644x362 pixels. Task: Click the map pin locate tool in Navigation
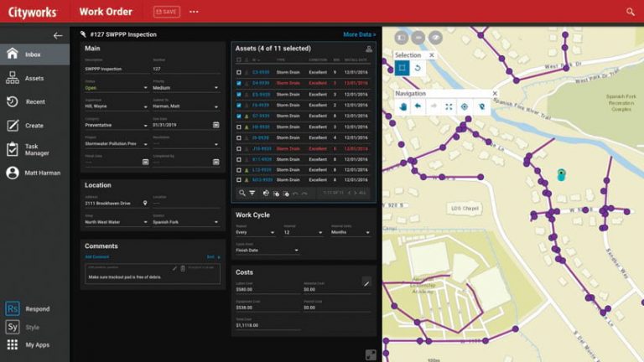(x=481, y=106)
